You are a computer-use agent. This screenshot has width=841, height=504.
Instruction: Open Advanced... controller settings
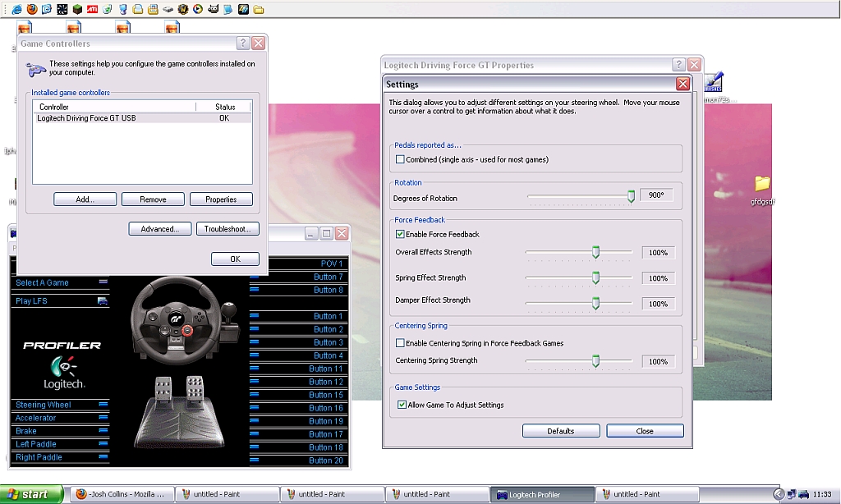point(160,228)
